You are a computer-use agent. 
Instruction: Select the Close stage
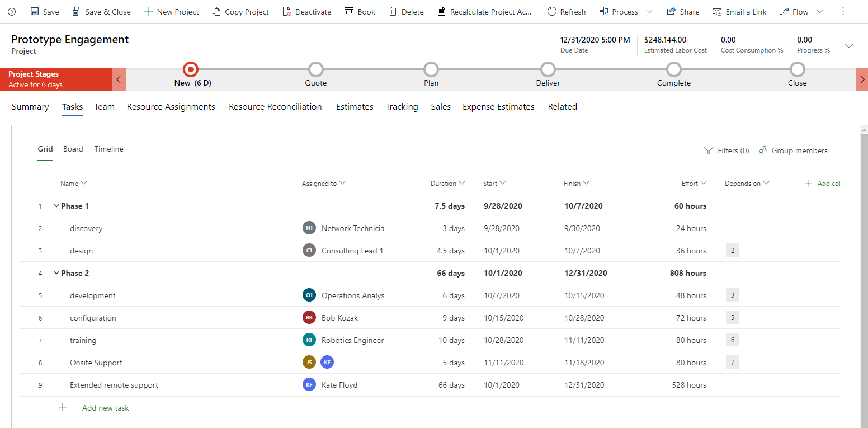798,69
